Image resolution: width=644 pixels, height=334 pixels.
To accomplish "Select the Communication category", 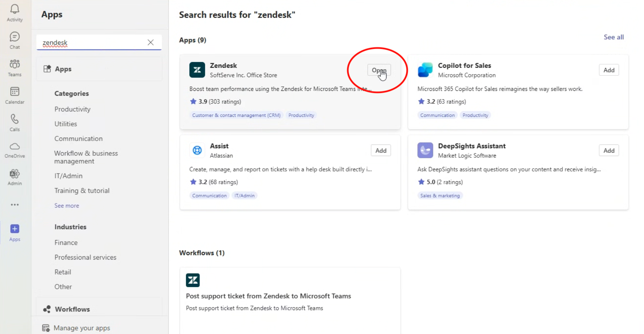I will pos(79,139).
